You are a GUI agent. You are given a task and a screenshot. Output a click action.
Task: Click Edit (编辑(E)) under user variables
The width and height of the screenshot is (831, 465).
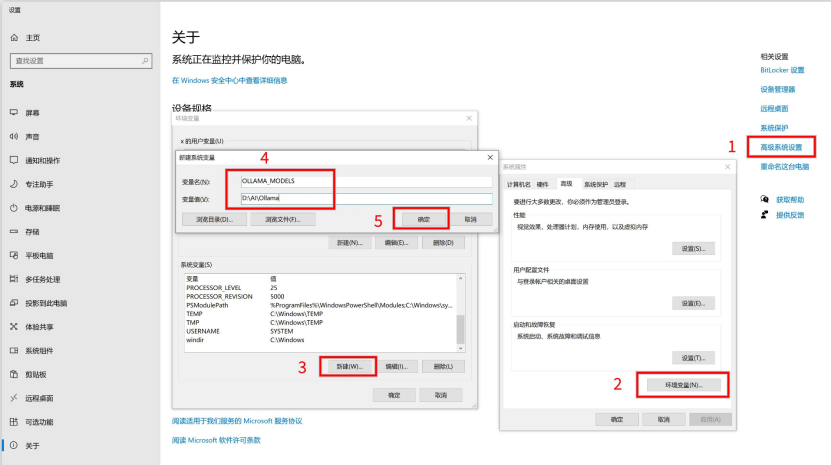[x=396, y=243]
